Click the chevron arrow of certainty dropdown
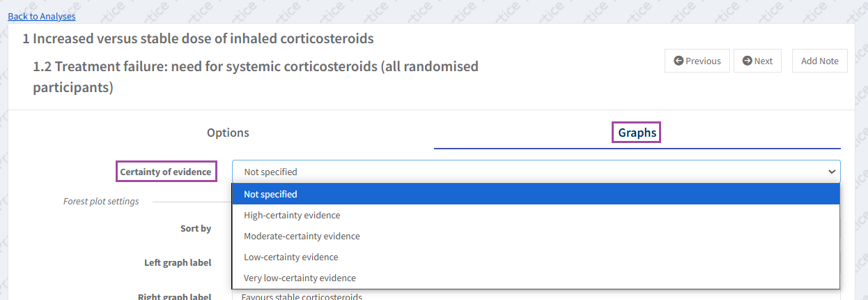Viewport: 868px width, 300px height. coord(831,172)
